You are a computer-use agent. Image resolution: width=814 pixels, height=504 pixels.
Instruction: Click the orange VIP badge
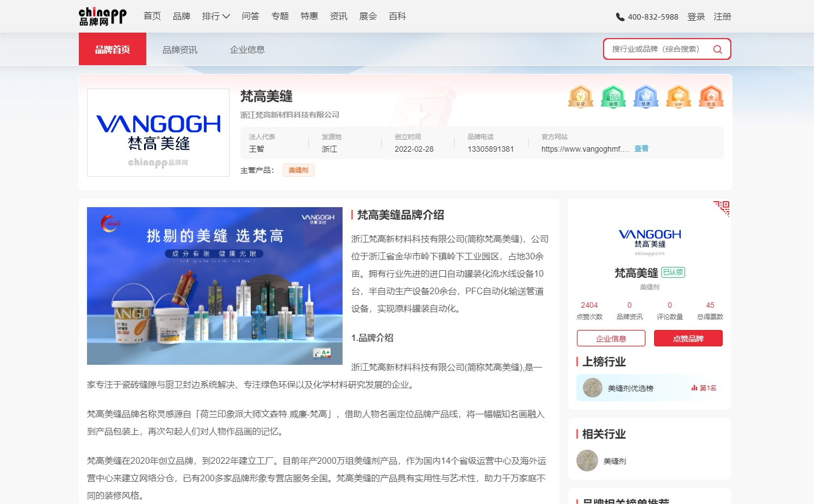tap(678, 97)
